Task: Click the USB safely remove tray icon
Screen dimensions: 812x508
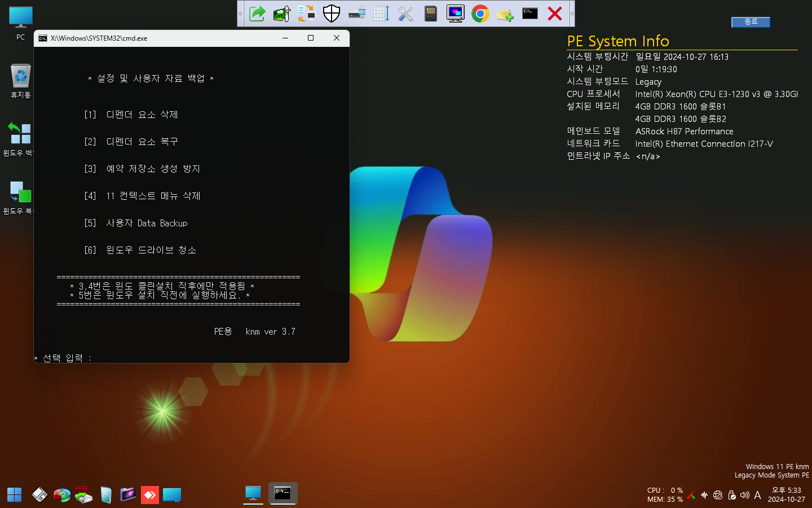Action: (731, 495)
